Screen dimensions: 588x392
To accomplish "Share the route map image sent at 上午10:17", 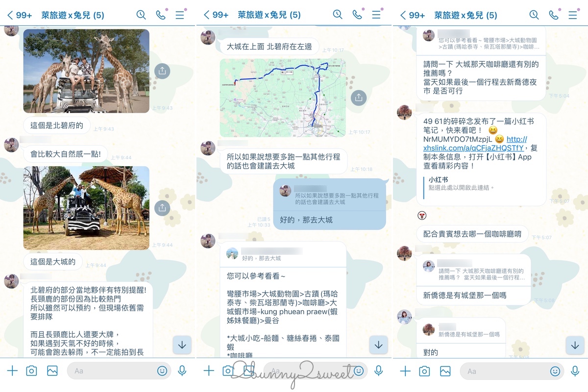I will (x=359, y=97).
